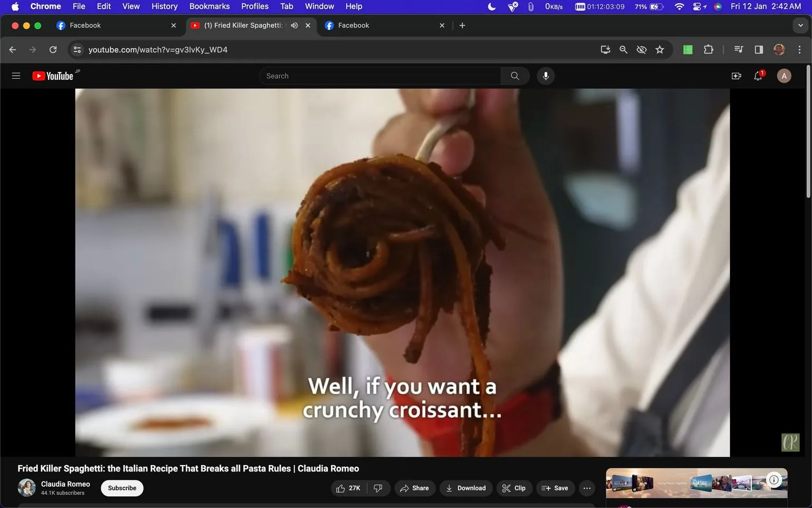Open the Chrome extensions puzzle icon
Screen dimensions: 812x508
pos(708,49)
